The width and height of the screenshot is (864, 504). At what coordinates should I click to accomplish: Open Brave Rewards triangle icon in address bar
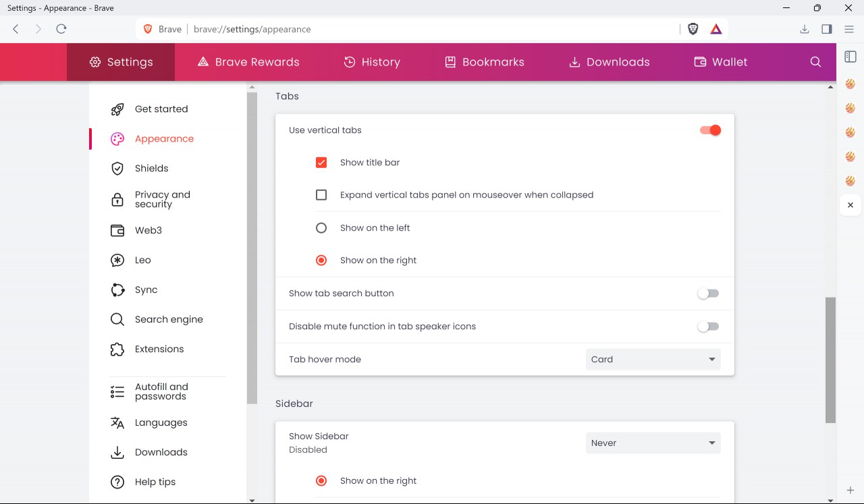716,29
